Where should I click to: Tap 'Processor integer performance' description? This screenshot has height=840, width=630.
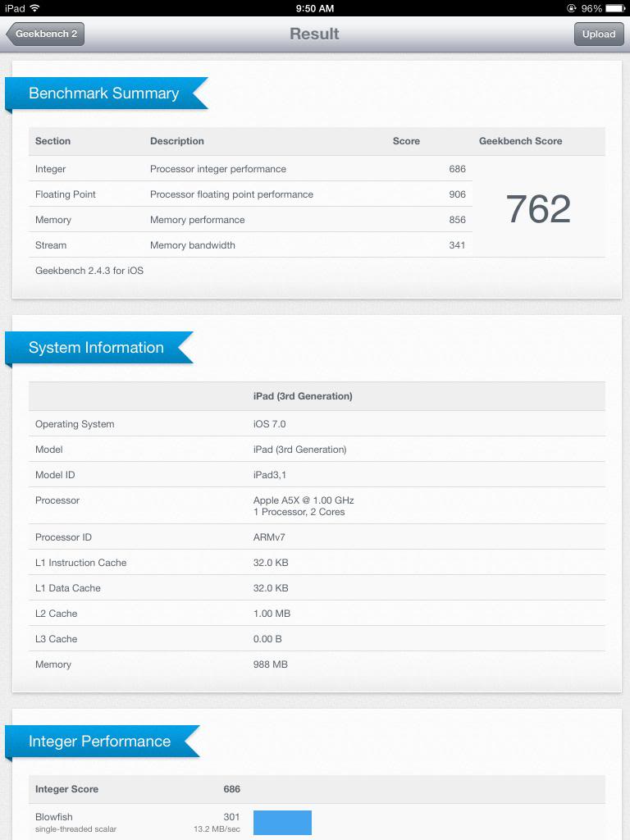(218, 169)
